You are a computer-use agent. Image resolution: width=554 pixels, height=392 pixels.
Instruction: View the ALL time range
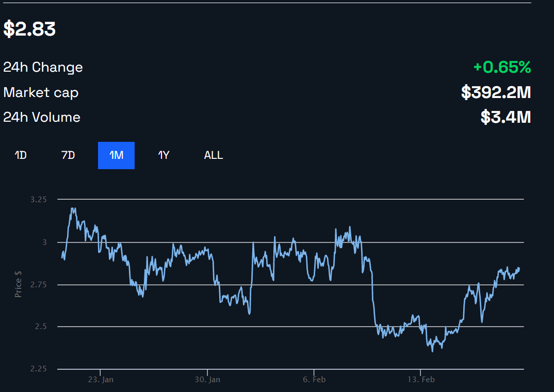point(214,155)
